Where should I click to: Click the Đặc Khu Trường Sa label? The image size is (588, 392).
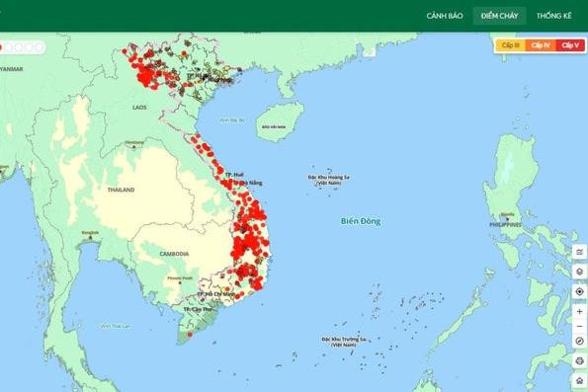[344, 342]
